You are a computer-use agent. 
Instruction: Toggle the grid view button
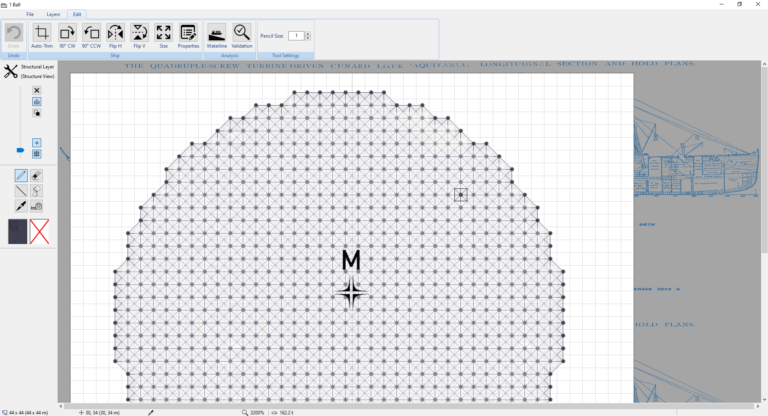coord(37,153)
